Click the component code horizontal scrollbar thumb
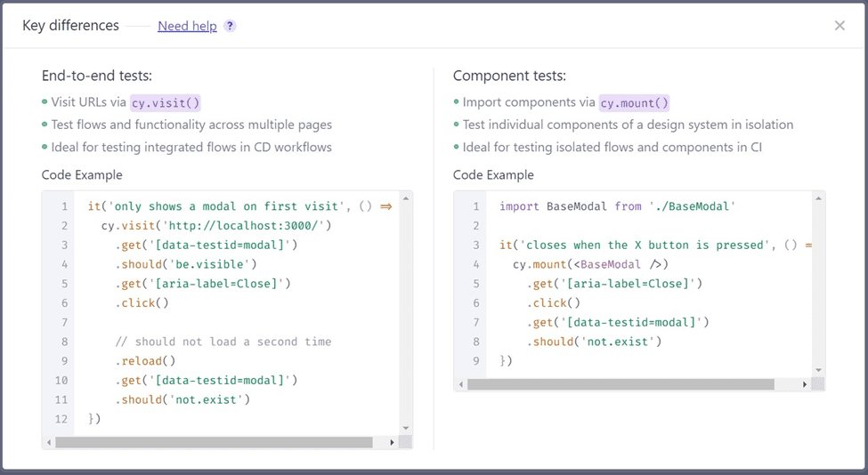868x475 pixels. pyautogui.click(x=621, y=384)
